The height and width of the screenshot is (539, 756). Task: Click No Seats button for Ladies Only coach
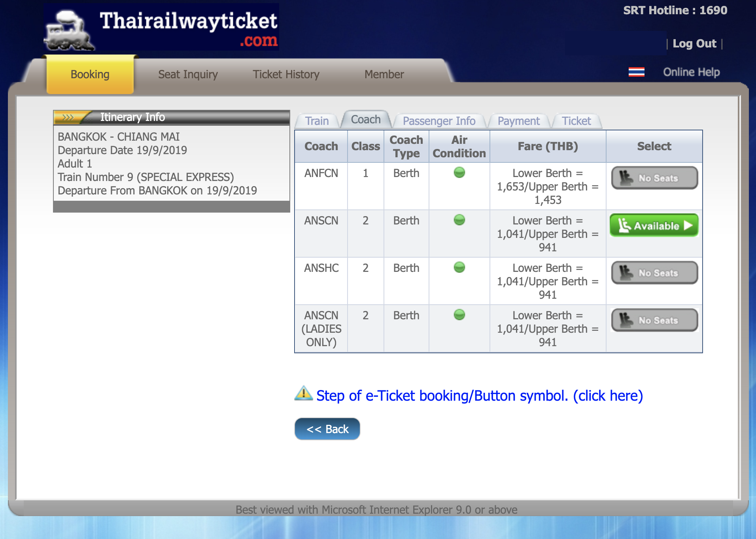[654, 320]
